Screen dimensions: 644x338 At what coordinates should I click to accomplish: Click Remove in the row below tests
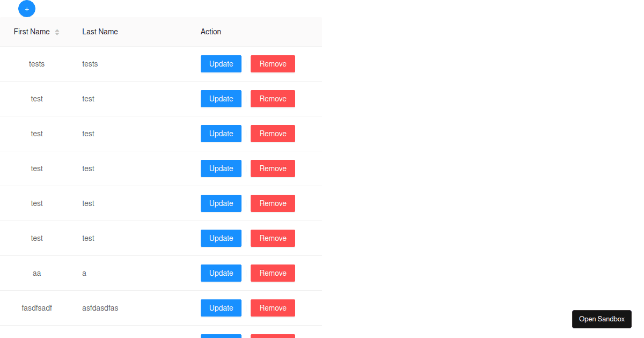(x=273, y=99)
